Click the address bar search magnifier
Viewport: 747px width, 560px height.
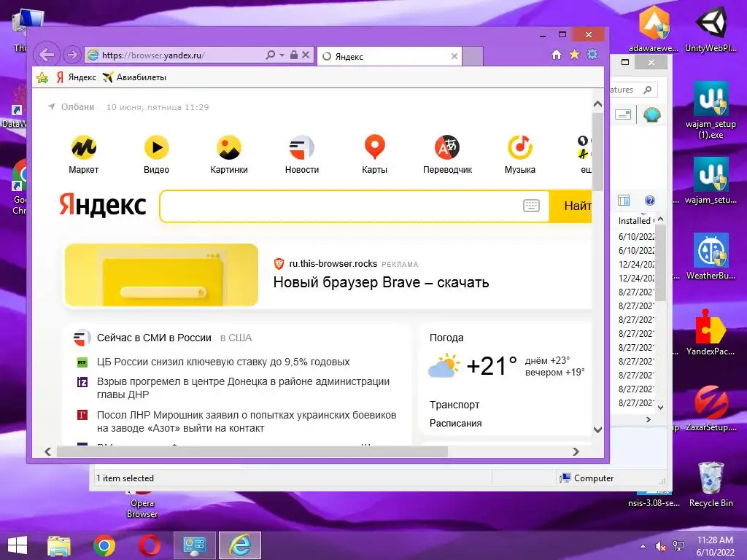point(270,55)
